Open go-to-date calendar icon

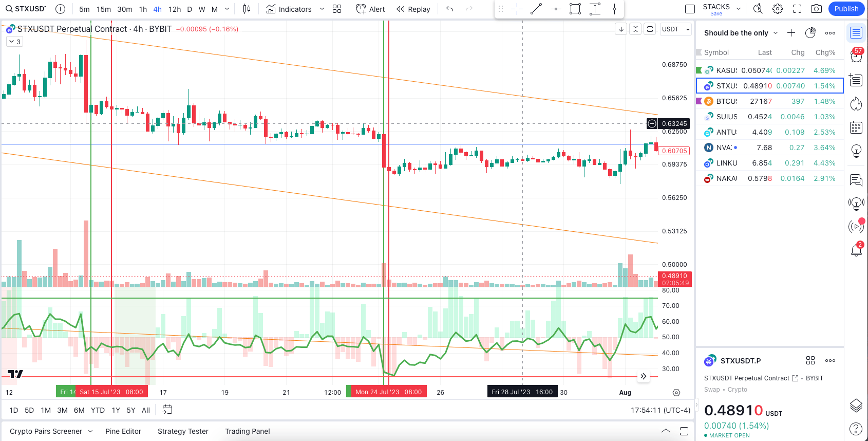167,410
